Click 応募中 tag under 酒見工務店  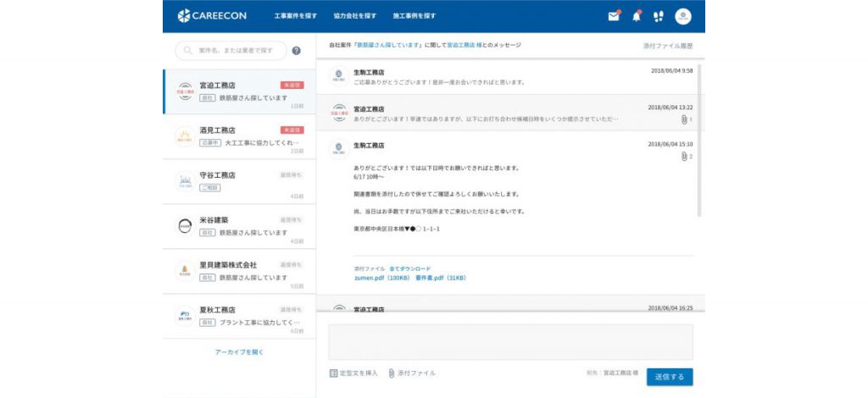tap(210, 142)
